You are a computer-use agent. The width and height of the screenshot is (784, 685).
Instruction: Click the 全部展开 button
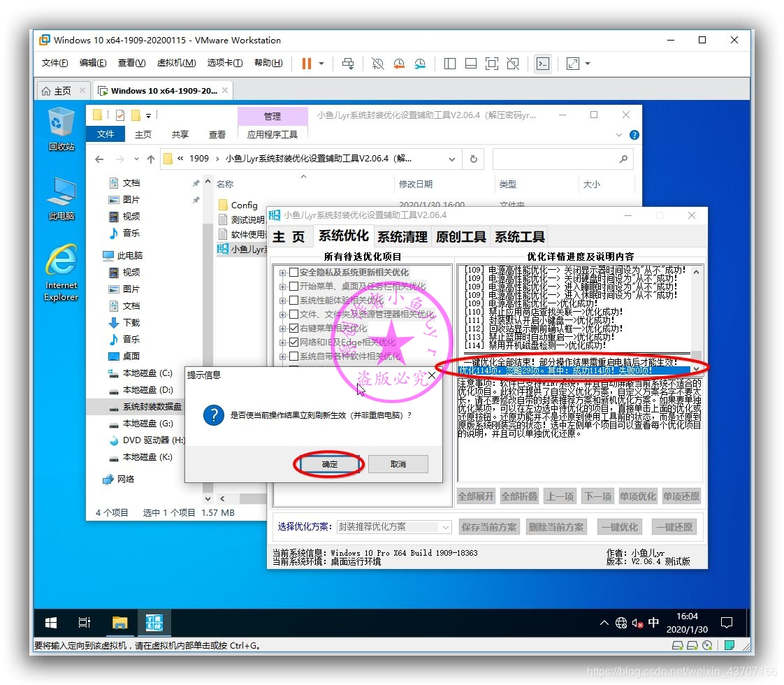pos(476,496)
